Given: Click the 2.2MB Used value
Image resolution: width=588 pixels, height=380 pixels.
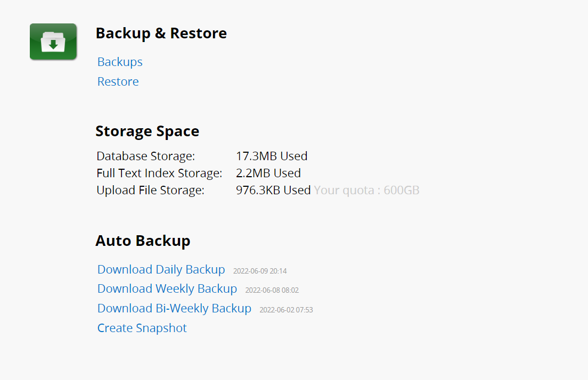Looking at the screenshot, I should [268, 173].
